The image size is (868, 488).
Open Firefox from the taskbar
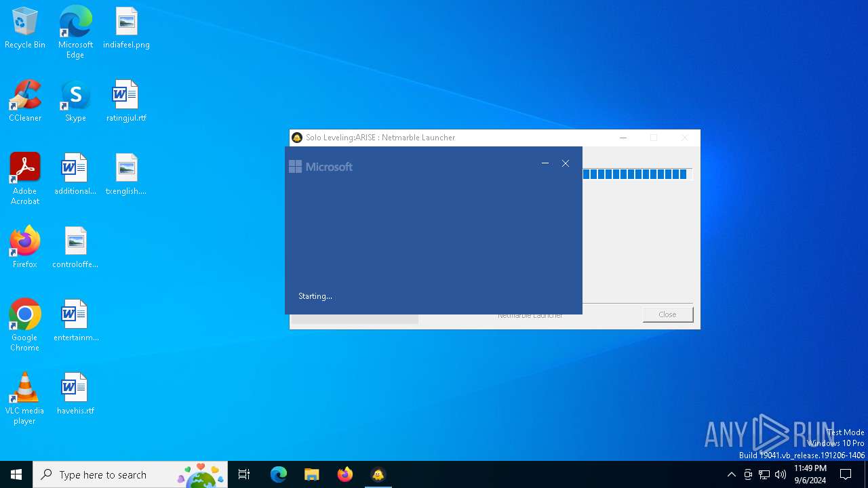(x=345, y=474)
